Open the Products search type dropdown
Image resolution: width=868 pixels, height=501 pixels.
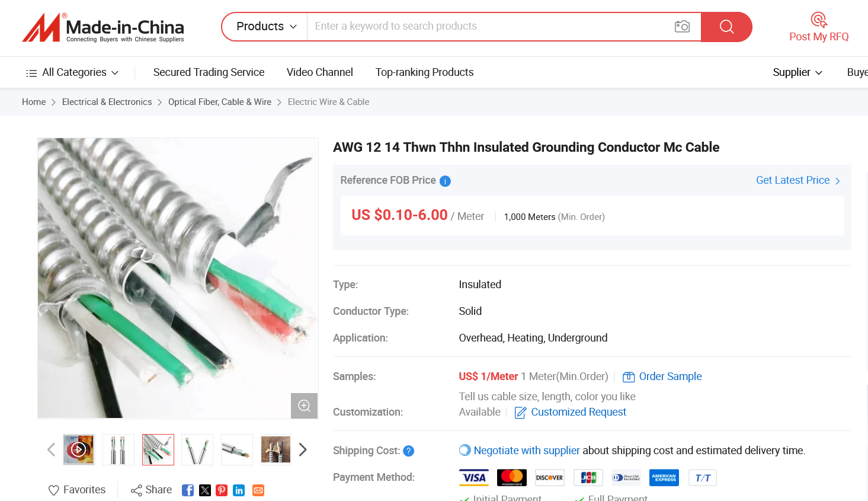tap(266, 27)
